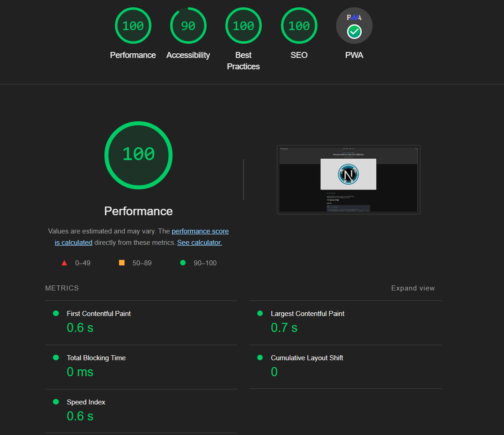The image size is (504, 435).
Task: Open the SEO score gauge
Action: pos(299,26)
